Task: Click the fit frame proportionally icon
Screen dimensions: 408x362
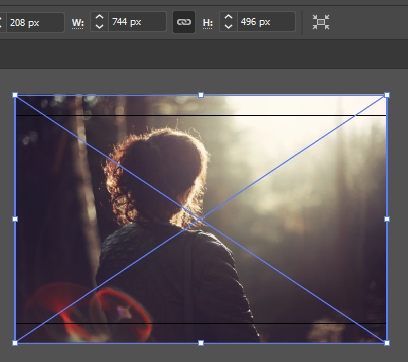Action: click(x=321, y=22)
